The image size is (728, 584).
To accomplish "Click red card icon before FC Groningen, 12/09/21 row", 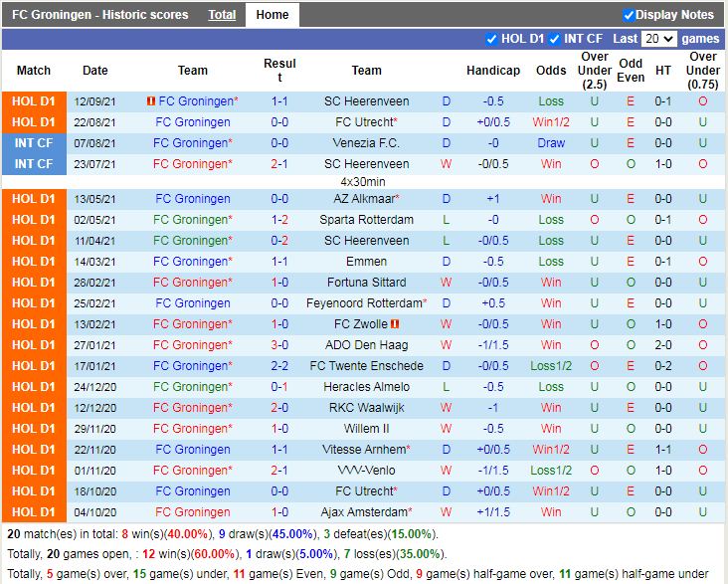I will 149,101.
